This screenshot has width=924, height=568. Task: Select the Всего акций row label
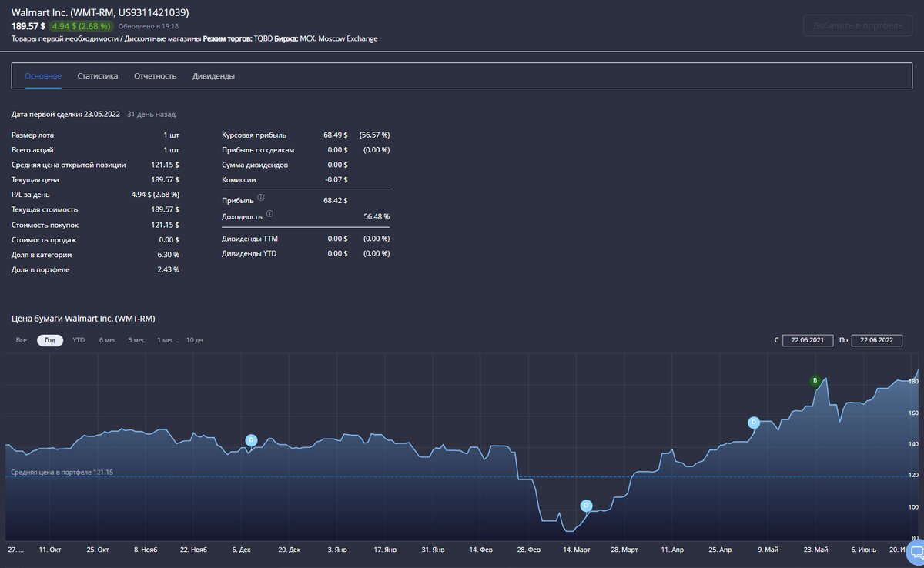pos(32,150)
